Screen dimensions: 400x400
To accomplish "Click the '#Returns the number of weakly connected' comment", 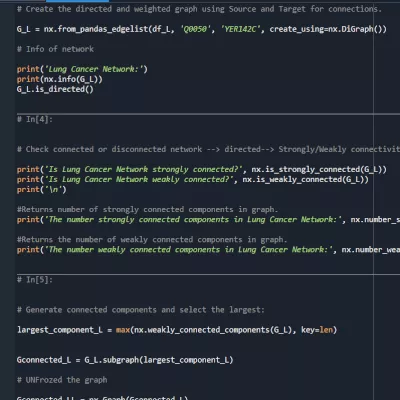I will [x=152, y=239].
